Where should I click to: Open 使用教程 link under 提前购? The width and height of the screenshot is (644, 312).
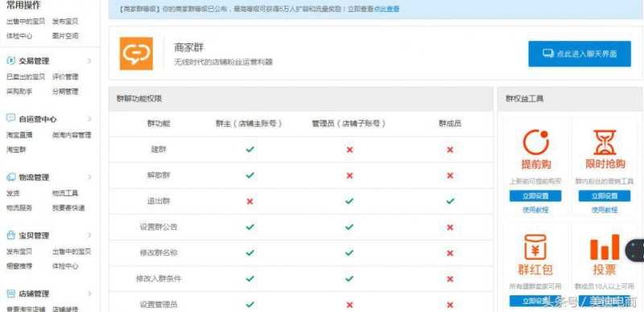pyautogui.click(x=535, y=210)
